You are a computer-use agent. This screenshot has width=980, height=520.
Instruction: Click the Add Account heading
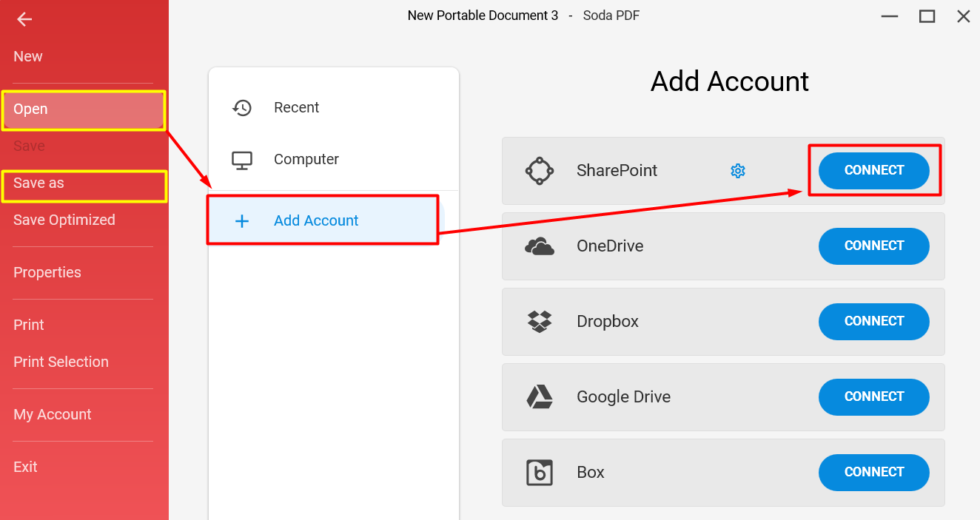(730, 81)
